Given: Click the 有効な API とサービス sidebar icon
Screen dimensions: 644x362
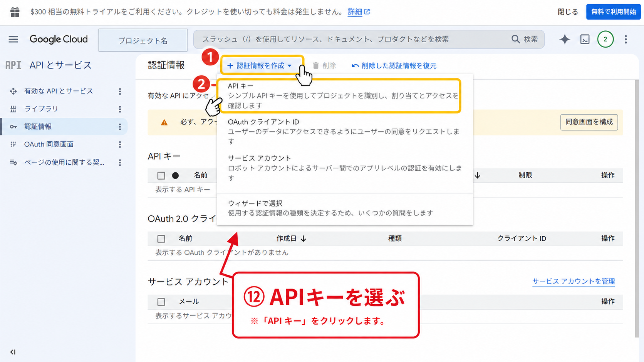Looking at the screenshot, I should coord(13,91).
